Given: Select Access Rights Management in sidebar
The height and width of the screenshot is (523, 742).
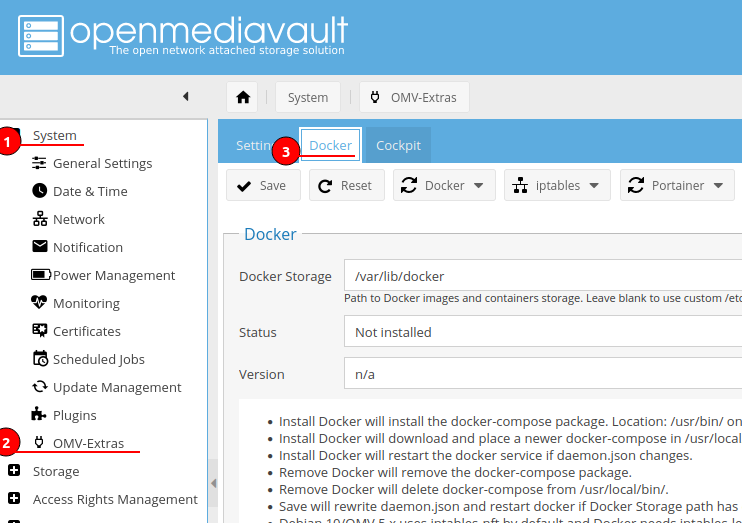Looking at the screenshot, I should [x=115, y=499].
